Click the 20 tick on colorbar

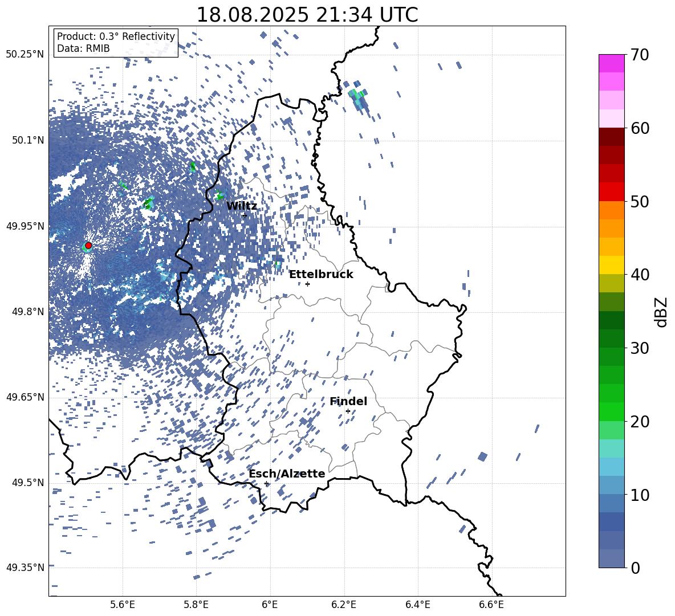pos(639,422)
